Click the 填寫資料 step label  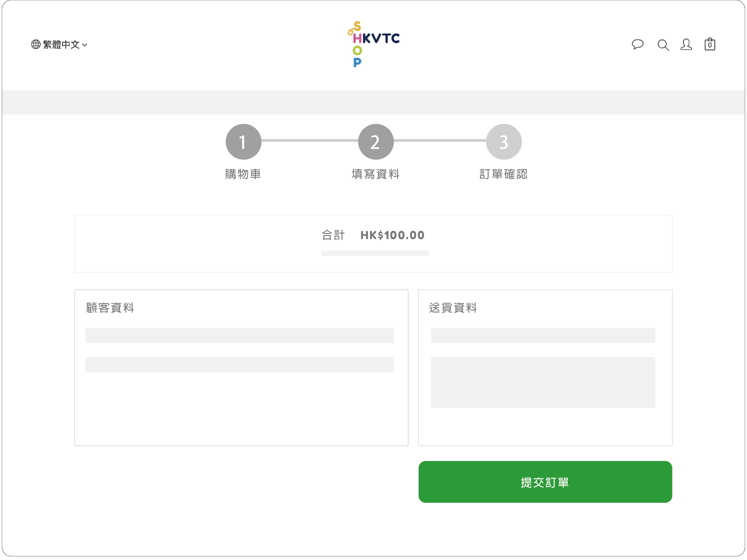376,174
